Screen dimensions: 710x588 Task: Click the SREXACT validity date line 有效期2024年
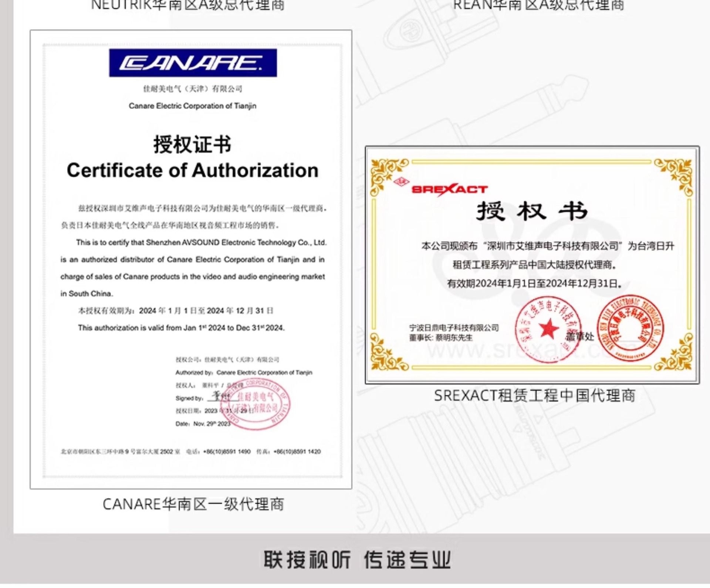pyautogui.click(x=534, y=283)
